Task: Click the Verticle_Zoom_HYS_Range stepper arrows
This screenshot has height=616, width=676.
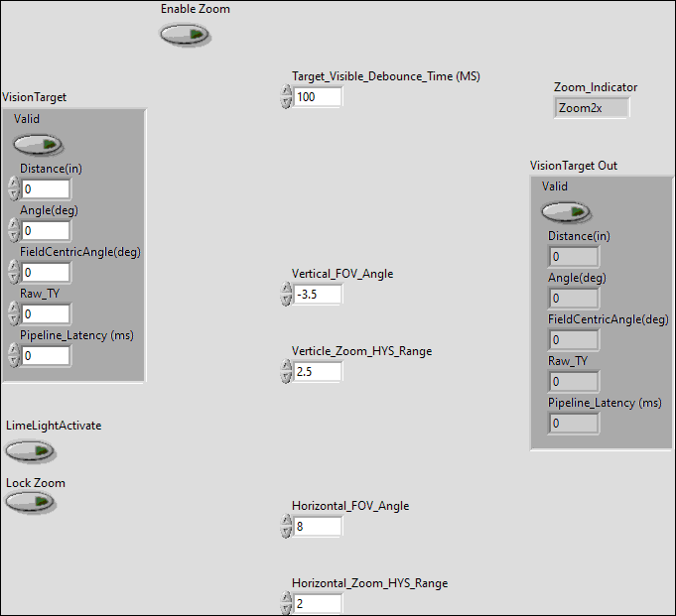Action: (x=287, y=372)
